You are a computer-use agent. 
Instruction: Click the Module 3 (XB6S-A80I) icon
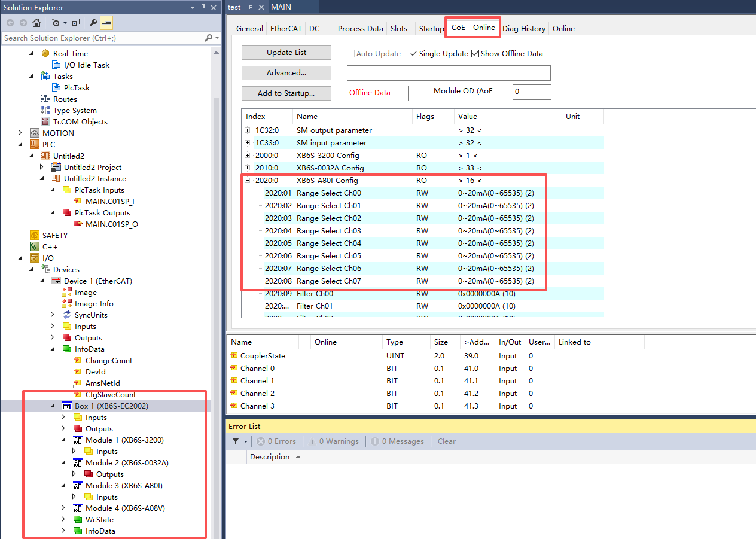78,485
